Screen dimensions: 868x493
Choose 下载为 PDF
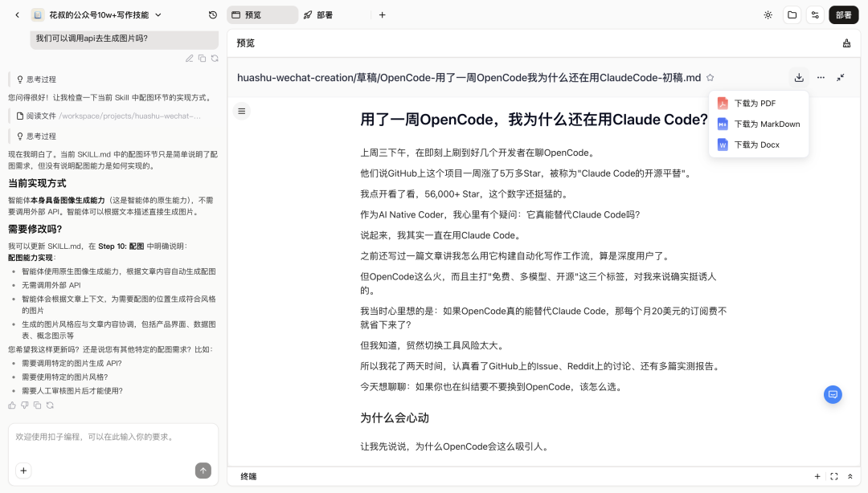[759, 104]
